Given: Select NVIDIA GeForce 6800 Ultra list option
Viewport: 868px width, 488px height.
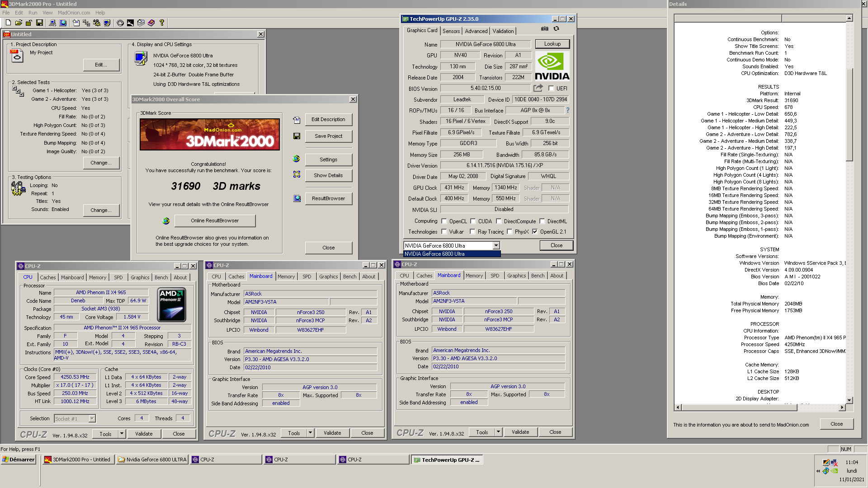Looking at the screenshot, I should (x=452, y=254).
